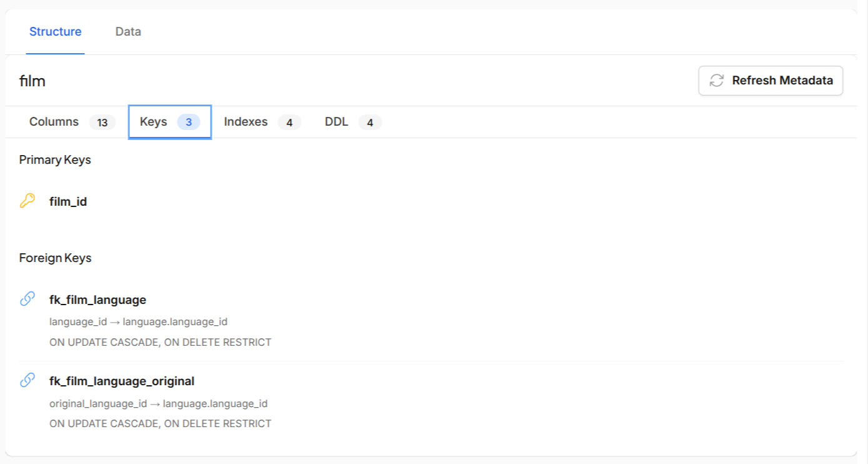Click the film table title
868x464 pixels.
[x=32, y=81]
